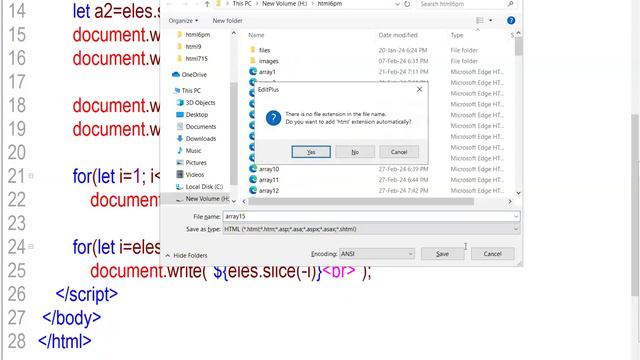Select Desktop in navigation pane
Viewport: 640px width, 360px height.
pyautogui.click(x=196, y=115)
